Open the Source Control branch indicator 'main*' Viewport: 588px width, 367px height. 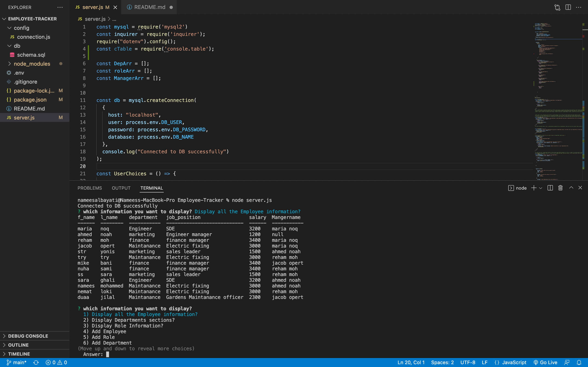tap(16, 362)
